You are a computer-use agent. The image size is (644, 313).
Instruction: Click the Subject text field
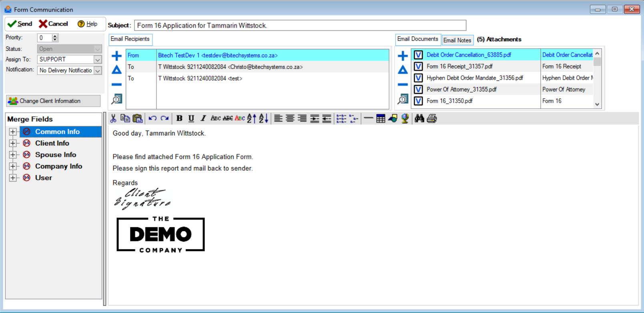[300, 26]
